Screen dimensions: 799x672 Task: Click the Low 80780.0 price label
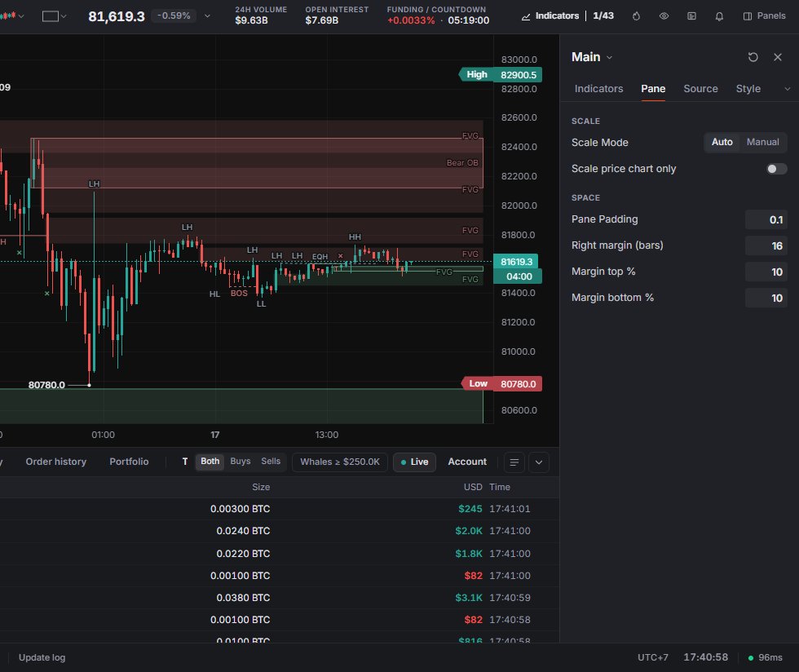click(502, 384)
